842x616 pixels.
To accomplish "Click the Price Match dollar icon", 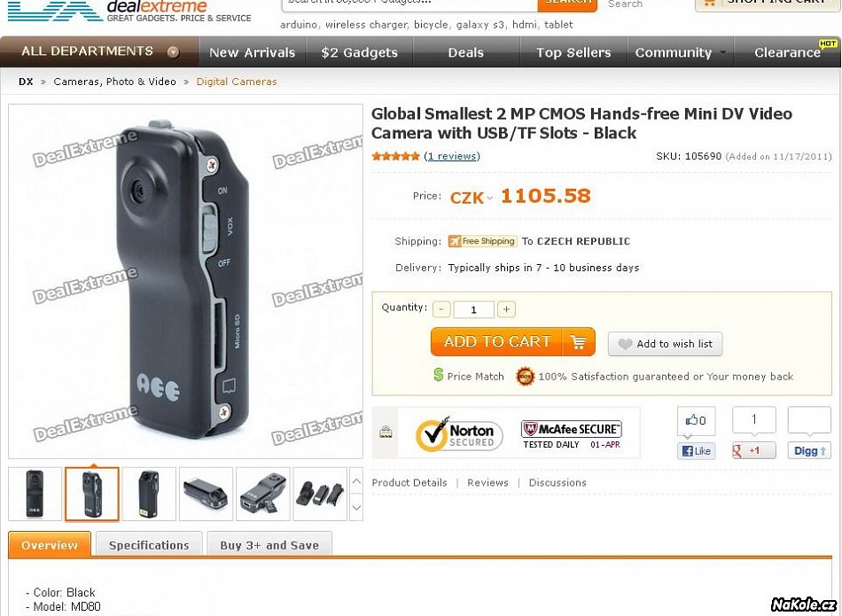I will (x=438, y=376).
